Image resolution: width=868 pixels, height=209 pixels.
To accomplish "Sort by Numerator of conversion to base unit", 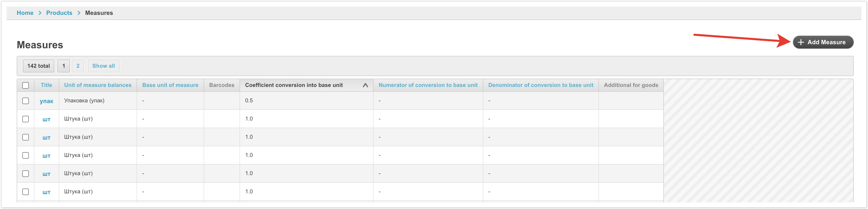I will [x=428, y=85].
